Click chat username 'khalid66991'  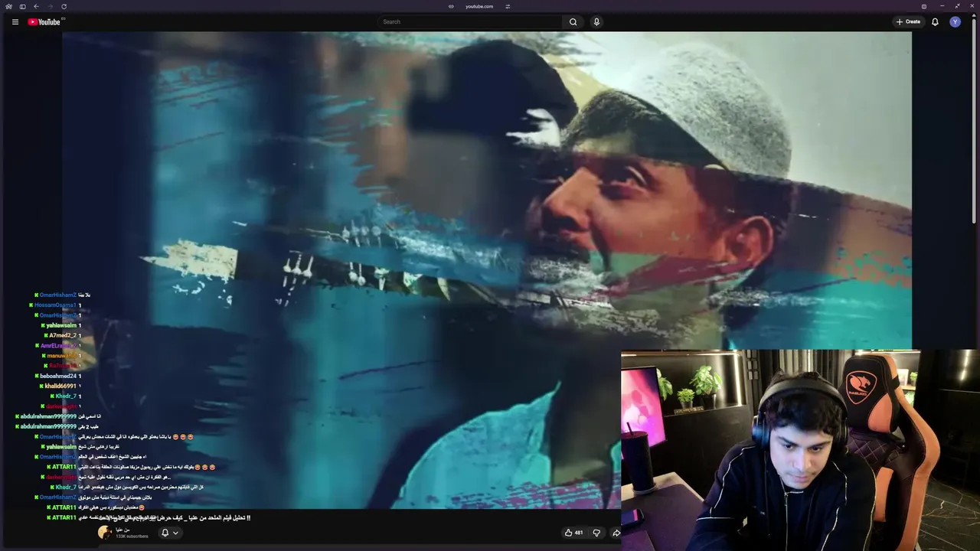(x=60, y=386)
